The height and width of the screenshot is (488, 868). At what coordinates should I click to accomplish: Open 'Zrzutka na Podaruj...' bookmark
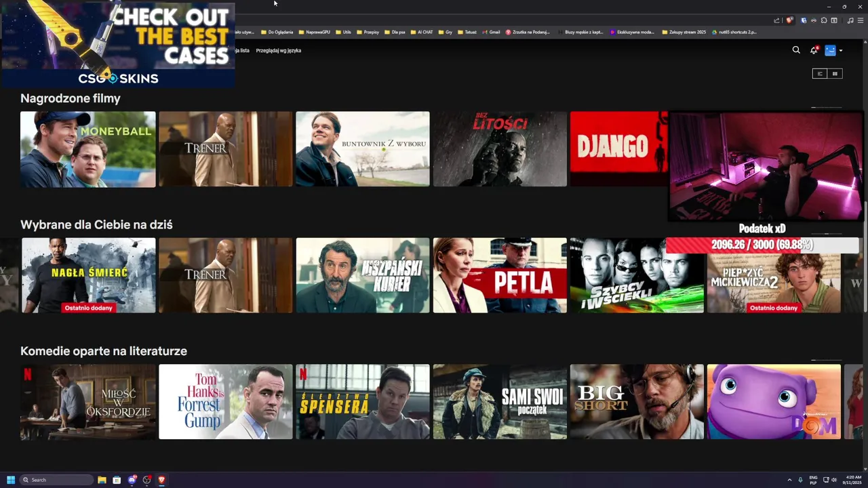(x=528, y=32)
